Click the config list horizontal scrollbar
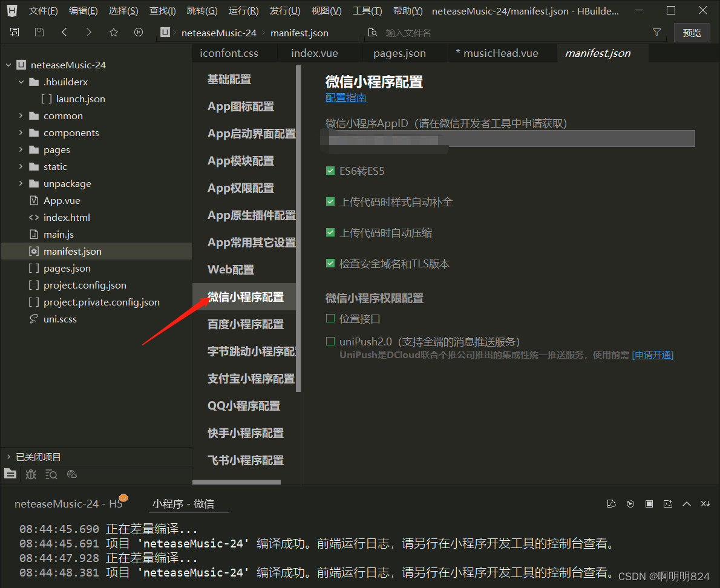Image resolution: width=720 pixels, height=588 pixels. pyautogui.click(x=237, y=482)
